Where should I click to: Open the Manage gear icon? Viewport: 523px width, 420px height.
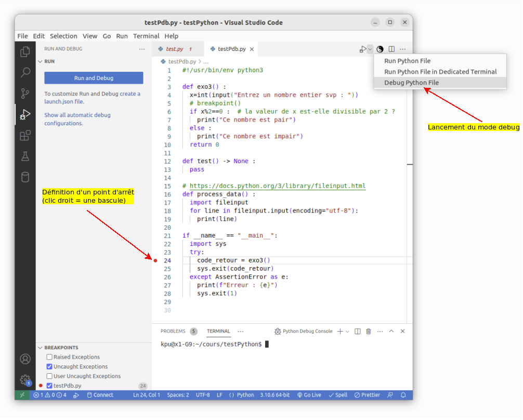point(25,379)
